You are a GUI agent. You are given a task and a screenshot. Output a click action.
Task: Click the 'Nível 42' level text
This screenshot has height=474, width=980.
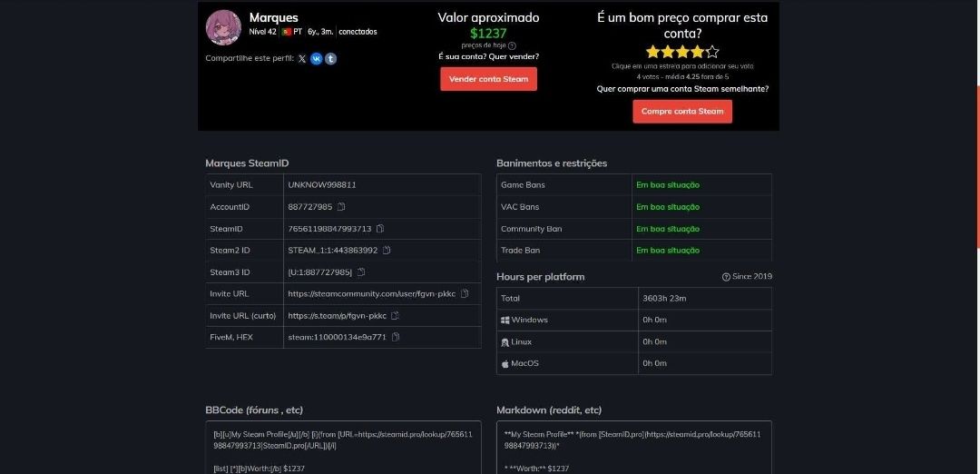tap(262, 31)
